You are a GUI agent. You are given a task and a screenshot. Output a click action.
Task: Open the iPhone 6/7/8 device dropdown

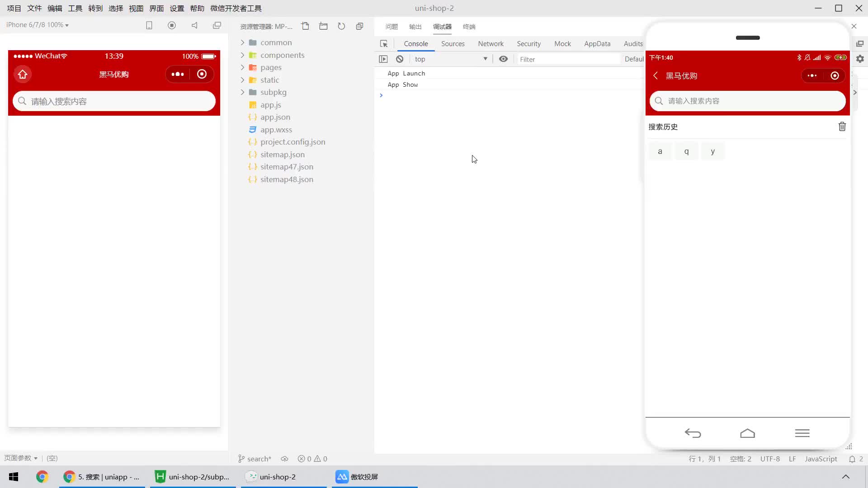(x=38, y=25)
